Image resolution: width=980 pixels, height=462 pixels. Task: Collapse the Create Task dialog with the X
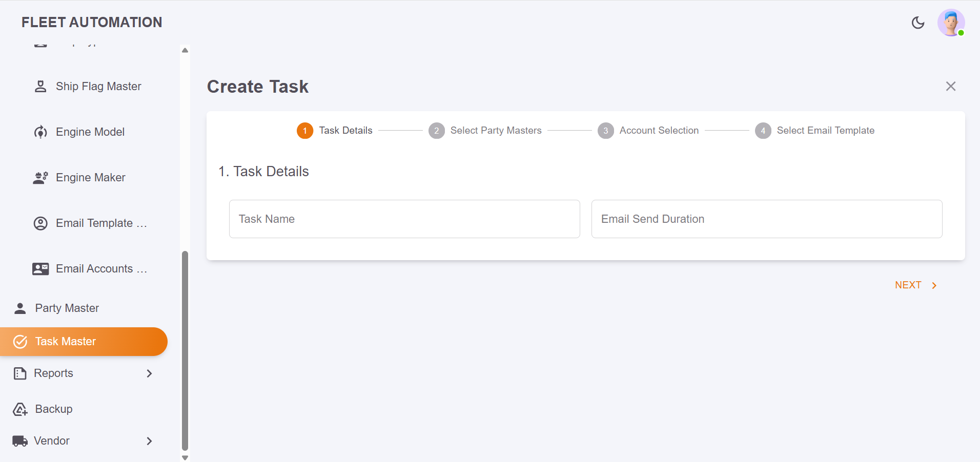coord(951,86)
